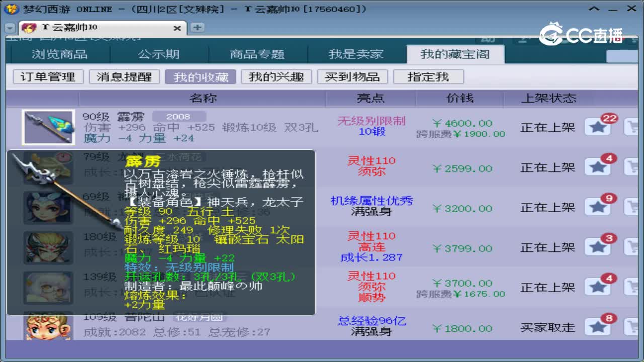
Task: Click 机缘属性优秀 highlight text
Action: pyautogui.click(x=371, y=201)
